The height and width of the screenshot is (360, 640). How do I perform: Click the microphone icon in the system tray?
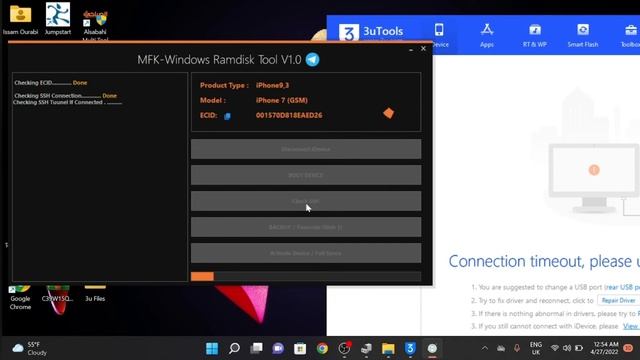pyautogui.click(x=517, y=348)
